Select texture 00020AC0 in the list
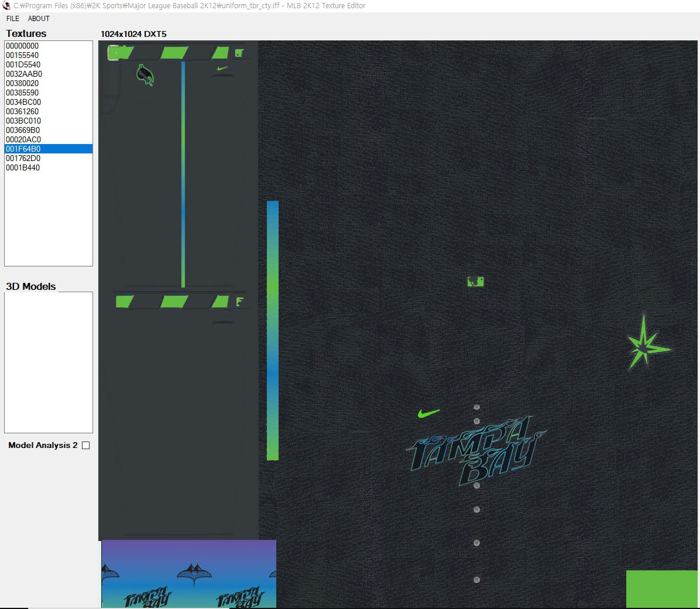700x609 pixels. point(23,139)
